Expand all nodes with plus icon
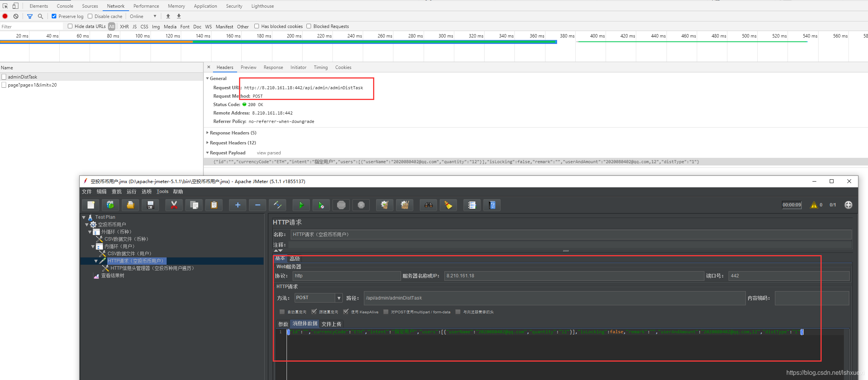The width and height of the screenshot is (868, 380). click(x=237, y=205)
